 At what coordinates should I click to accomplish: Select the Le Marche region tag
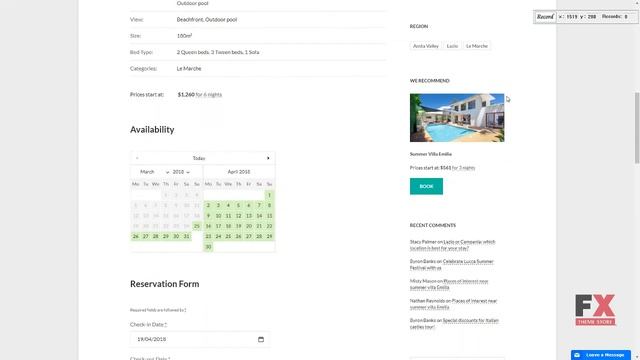(477, 46)
